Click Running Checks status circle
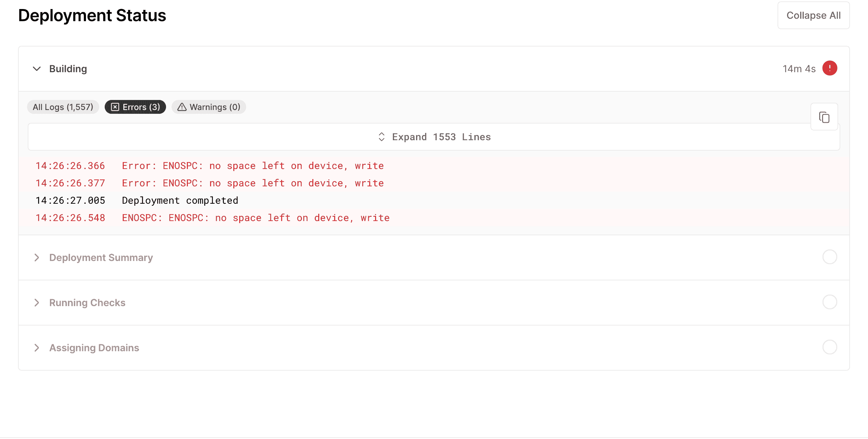The height and width of the screenshot is (439, 868). [x=830, y=302]
